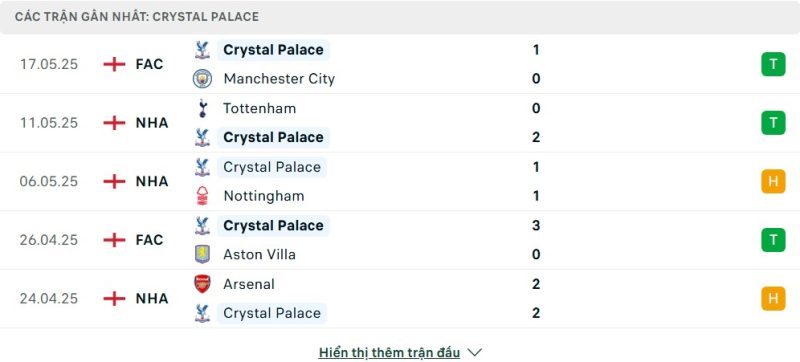Select FAC competition label on 26.04.25 row

pyautogui.click(x=149, y=240)
